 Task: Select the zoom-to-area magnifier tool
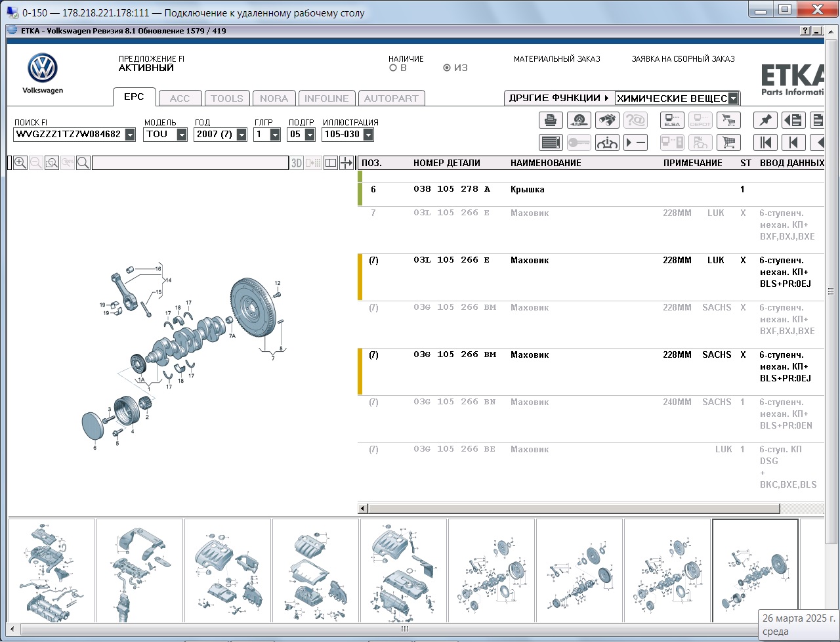point(52,163)
